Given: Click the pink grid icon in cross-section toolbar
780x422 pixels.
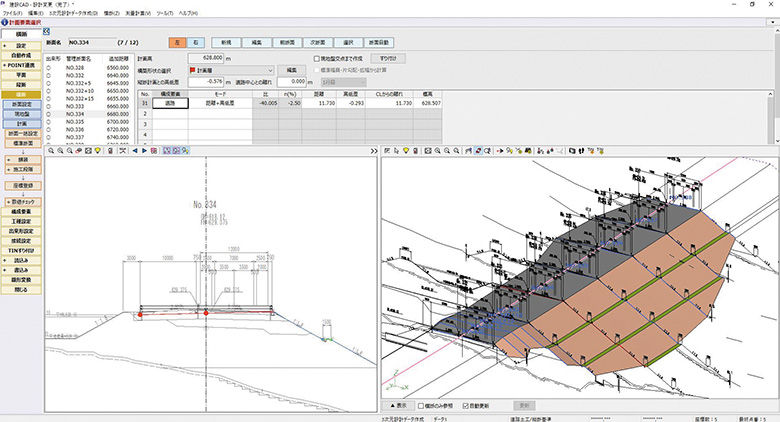Looking at the screenshot, I should pyautogui.click(x=154, y=151).
